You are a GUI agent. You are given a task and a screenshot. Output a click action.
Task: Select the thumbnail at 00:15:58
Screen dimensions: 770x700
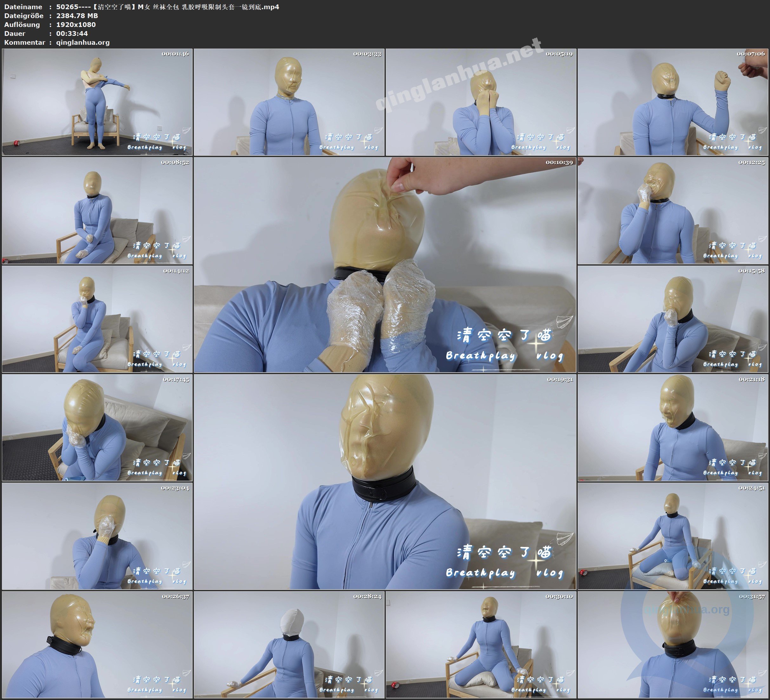coord(673,319)
